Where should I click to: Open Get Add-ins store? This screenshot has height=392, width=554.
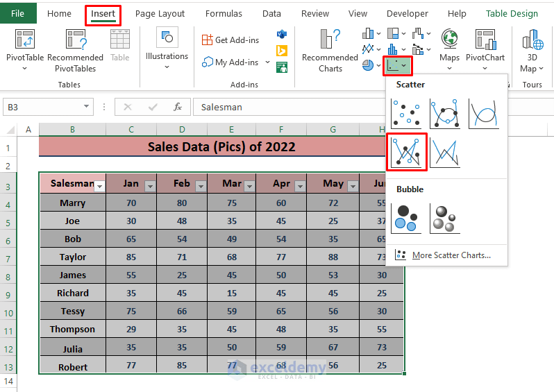point(230,40)
